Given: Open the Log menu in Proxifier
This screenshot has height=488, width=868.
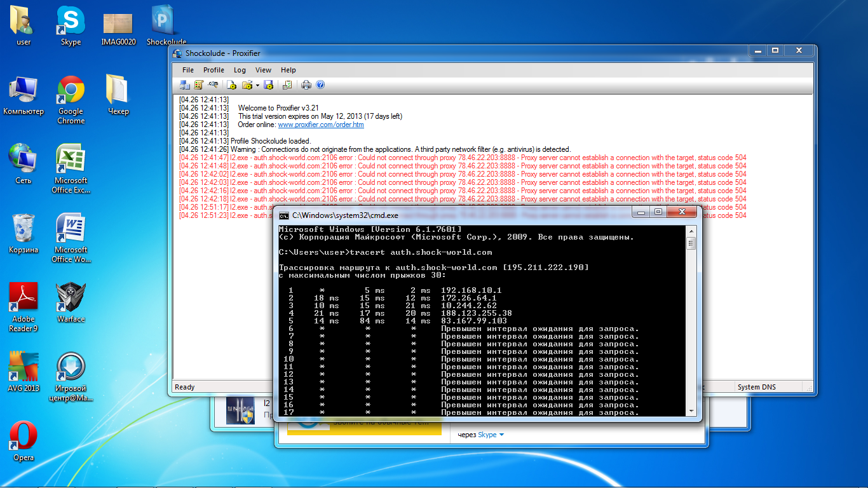Looking at the screenshot, I should click(240, 70).
